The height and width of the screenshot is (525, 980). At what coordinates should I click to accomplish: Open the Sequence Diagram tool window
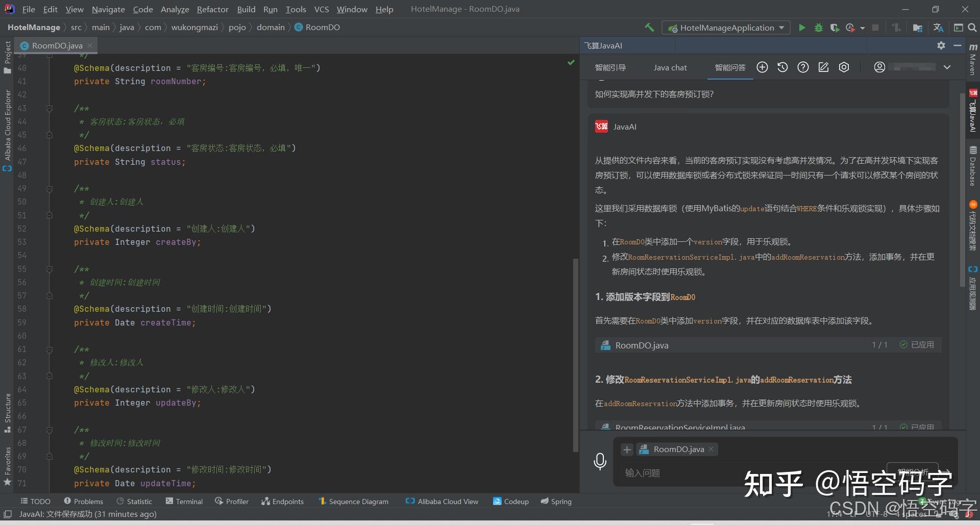pyautogui.click(x=353, y=502)
